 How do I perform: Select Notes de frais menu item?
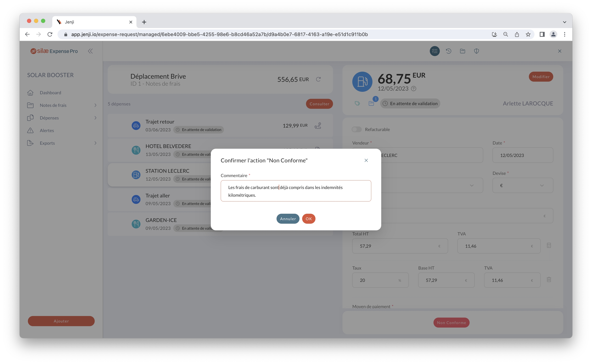[53, 105]
